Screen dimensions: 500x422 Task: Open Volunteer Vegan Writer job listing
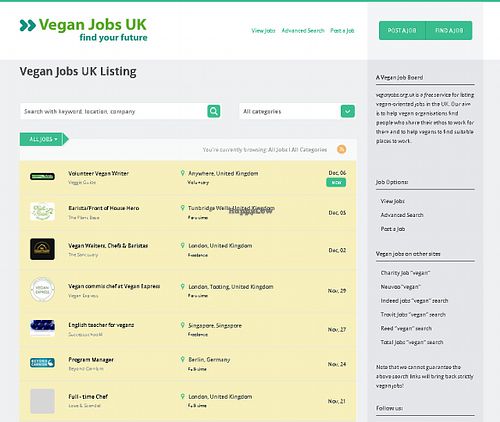pos(98,173)
